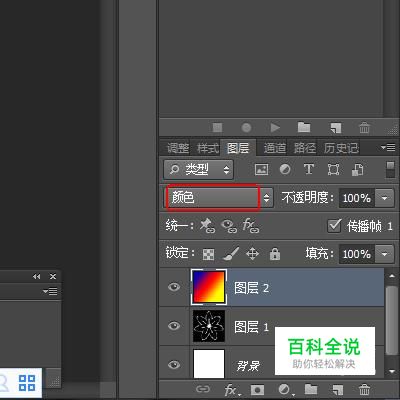Click the blue grid view icon
Viewport: 400px width, 400px height.
click(x=27, y=383)
